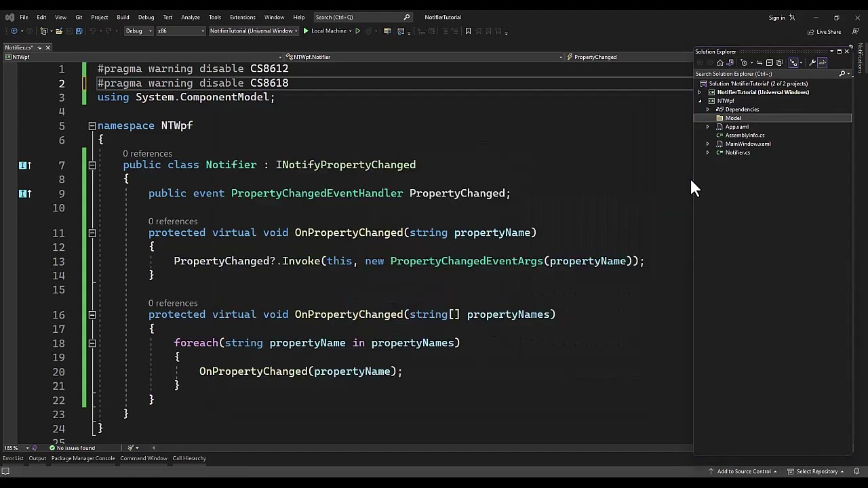Click the Visual Studio logo icon
This screenshot has height=488, width=868.
(x=9, y=17)
